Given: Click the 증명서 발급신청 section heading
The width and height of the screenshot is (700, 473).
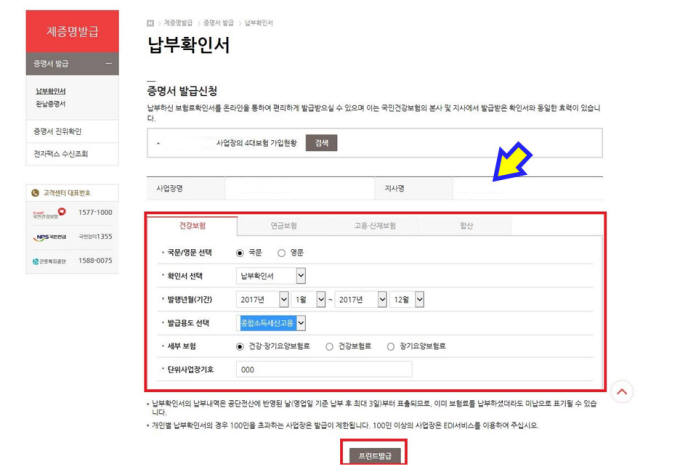Looking at the screenshot, I should click(182, 91).
